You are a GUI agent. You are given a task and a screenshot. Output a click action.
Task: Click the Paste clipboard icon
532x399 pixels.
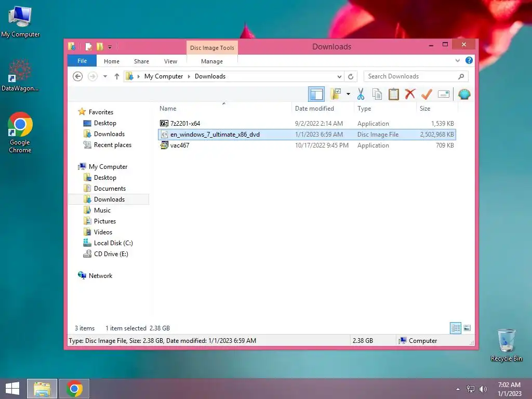pos(394,95)
